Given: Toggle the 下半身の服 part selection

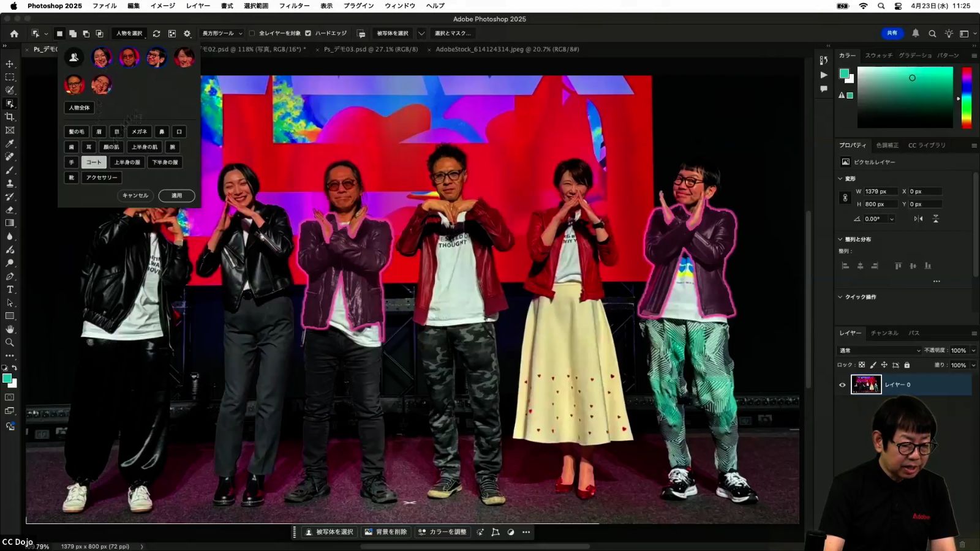Looking at the screenshot, I should pos(165,162).
